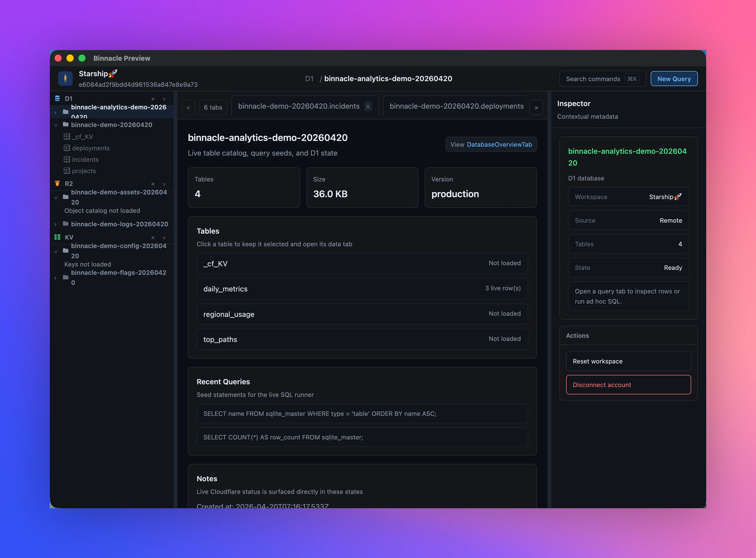The width and height of the screenshot is (756, 558).
Task: Open incidents table in sidebar tree
Action: pos(85,159)
